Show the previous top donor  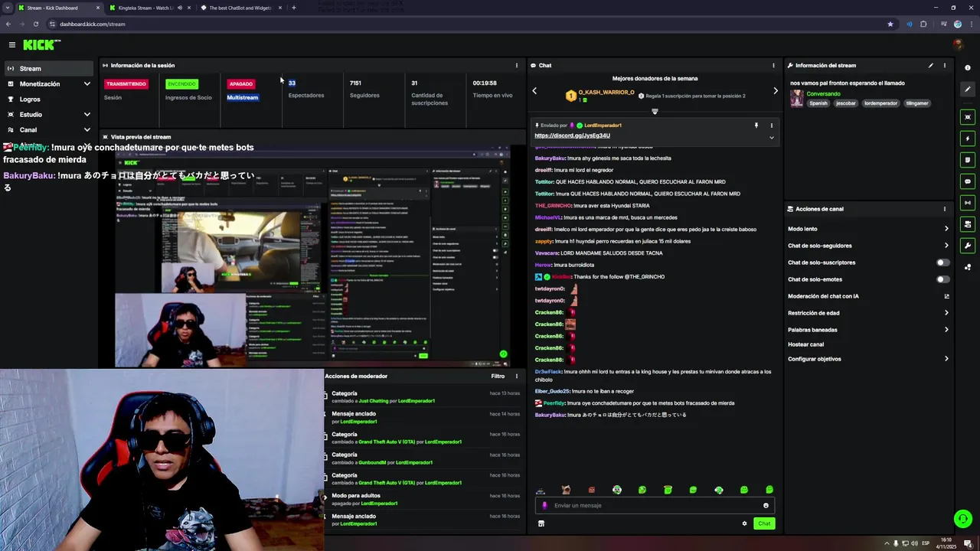534,91
